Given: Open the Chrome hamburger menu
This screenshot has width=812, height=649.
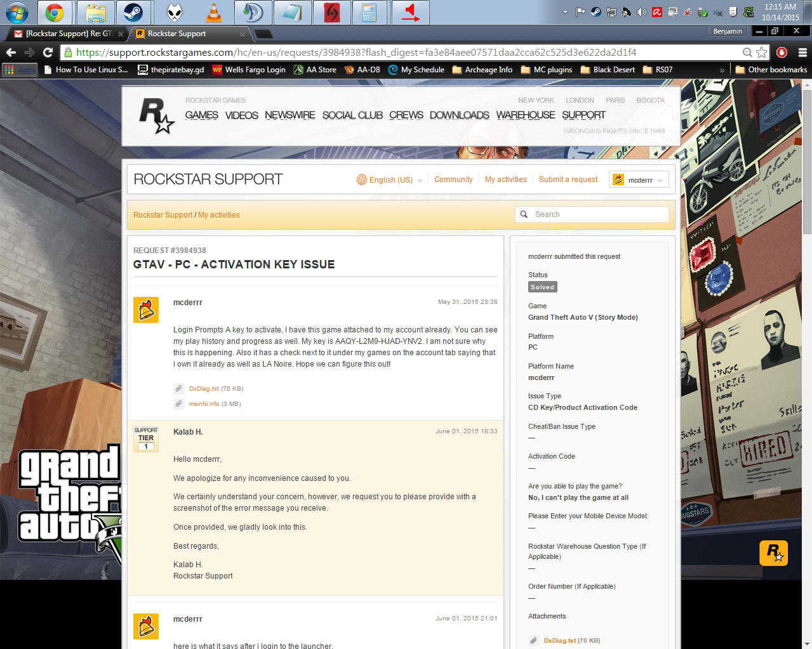Looking at the screenshot, I should (802, 53).
